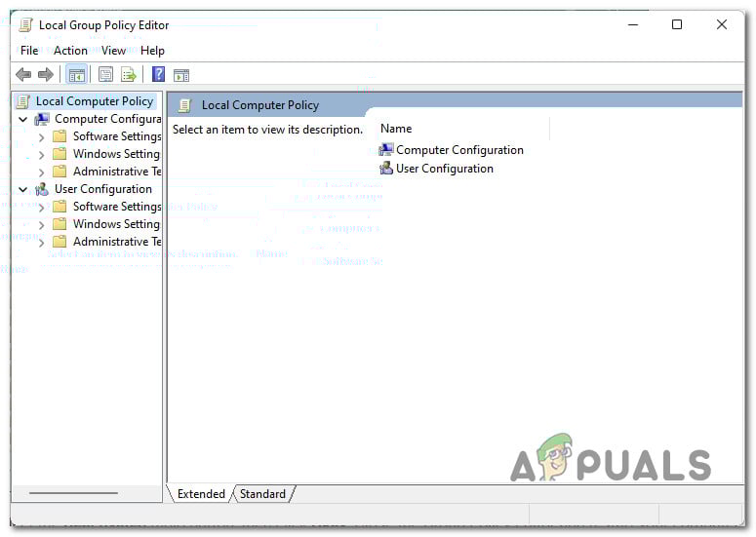
Task: Select Computer Configuration text in Name list
Action: (459, 150)
